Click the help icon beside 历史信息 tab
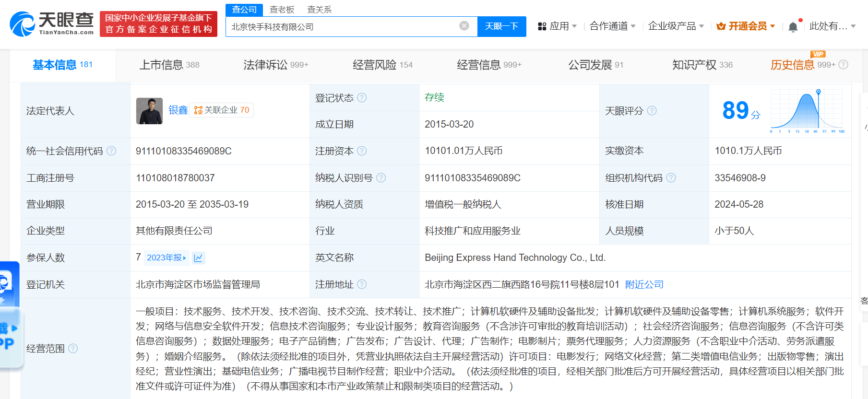This screenshot has width=868, height=399. 843,65
